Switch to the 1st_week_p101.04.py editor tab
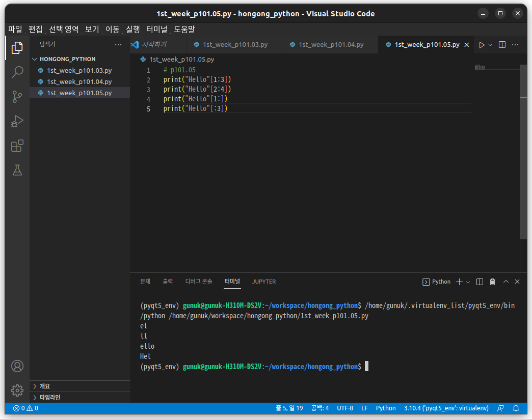 point(331,44)
